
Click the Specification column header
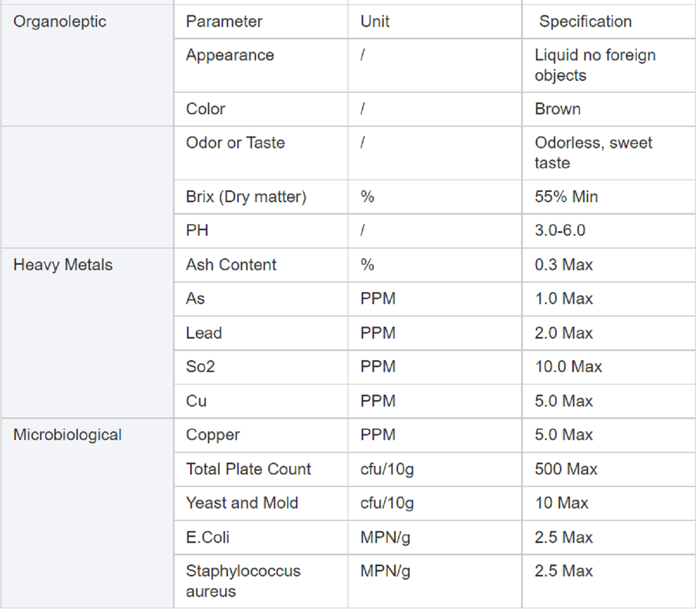point(609,22)
